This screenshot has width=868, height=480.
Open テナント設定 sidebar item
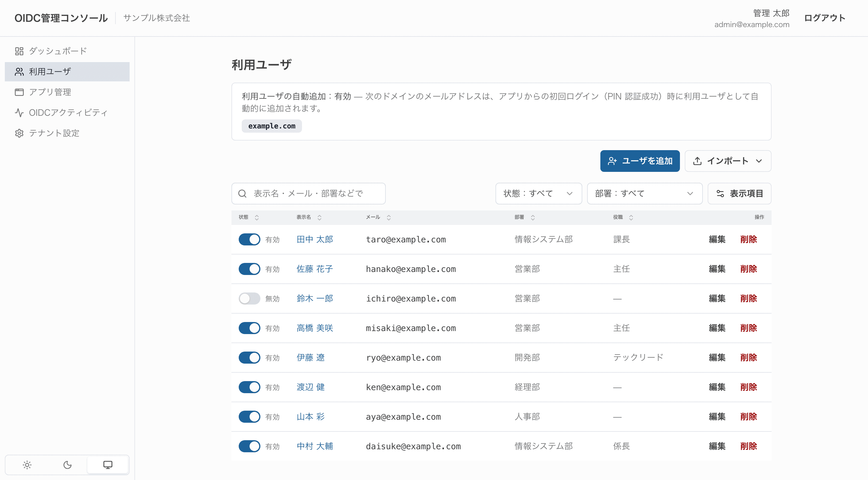coord(67,133)
